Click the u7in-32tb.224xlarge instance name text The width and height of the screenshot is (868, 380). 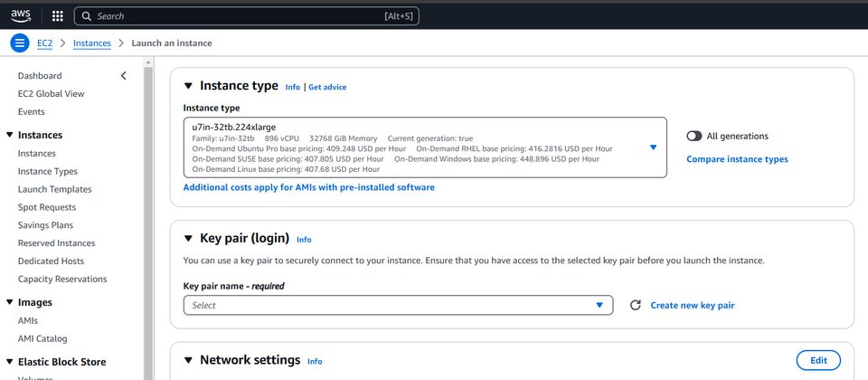[x=233, y=128]
